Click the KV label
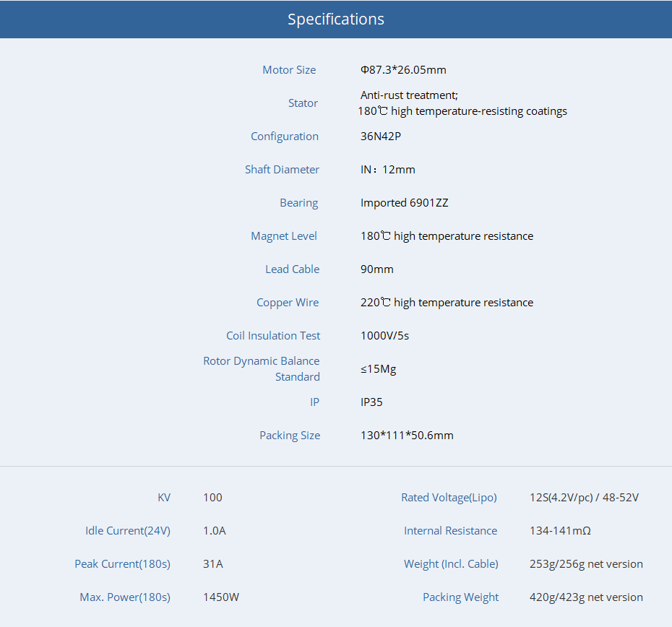Image resolution: width=672 pixels, height=627 pixels. (164, 498)
